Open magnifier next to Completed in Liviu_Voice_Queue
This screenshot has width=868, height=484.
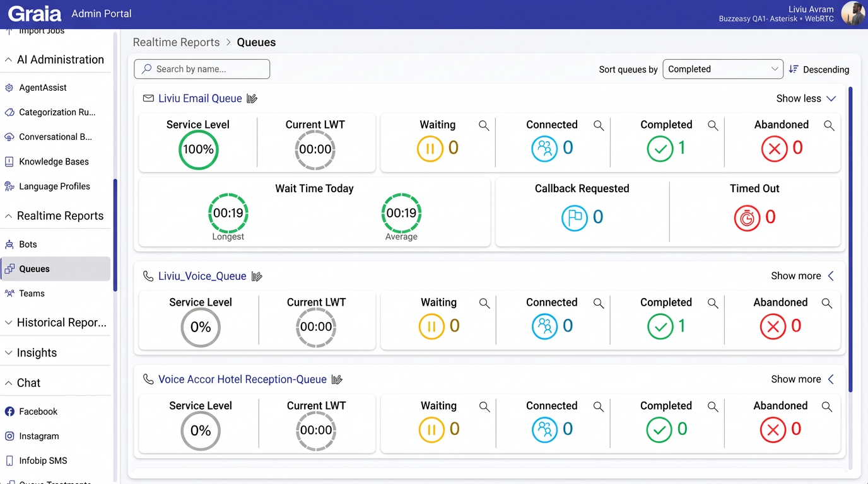point(713,303)
